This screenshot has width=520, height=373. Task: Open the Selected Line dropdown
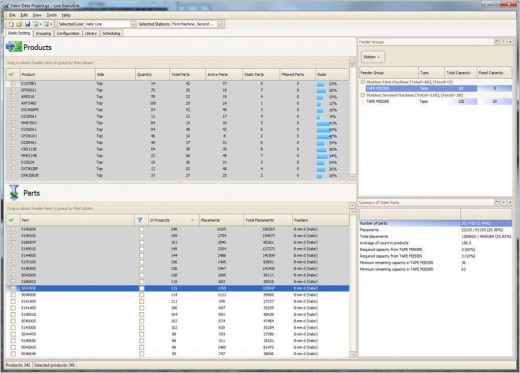(133, 24)
